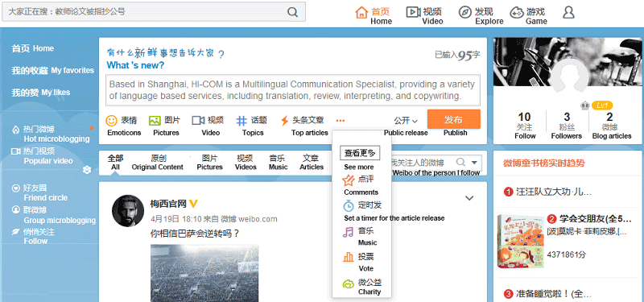Viewport: 644px width, 302px height.
Task: Select the timer clock icon for scheduled release
Action: [349, 205]
